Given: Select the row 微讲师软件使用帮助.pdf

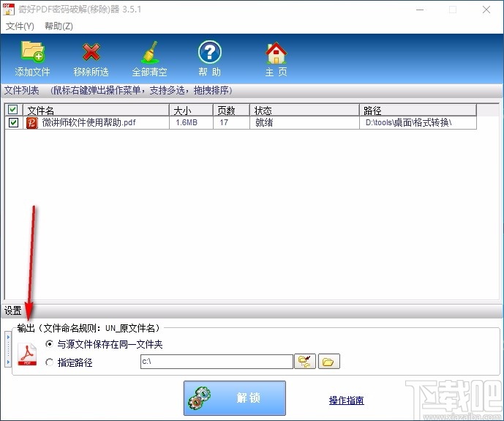Looking at the screenshot, I should pos(241,122).
